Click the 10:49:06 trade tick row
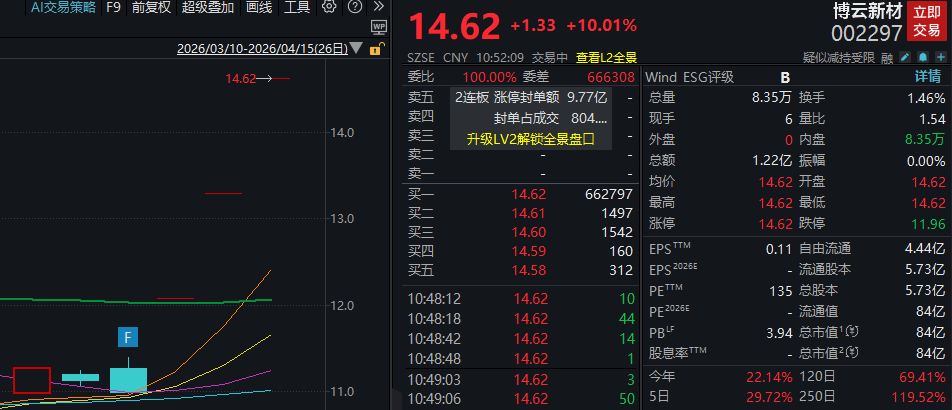This screenshot has width=952, height=410. click(x=521, y=399)
